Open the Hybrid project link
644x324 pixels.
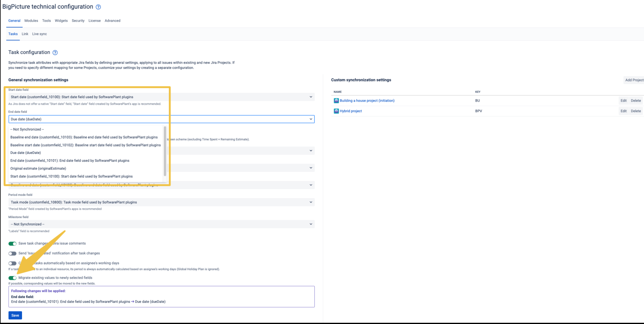tap(351, 111)
